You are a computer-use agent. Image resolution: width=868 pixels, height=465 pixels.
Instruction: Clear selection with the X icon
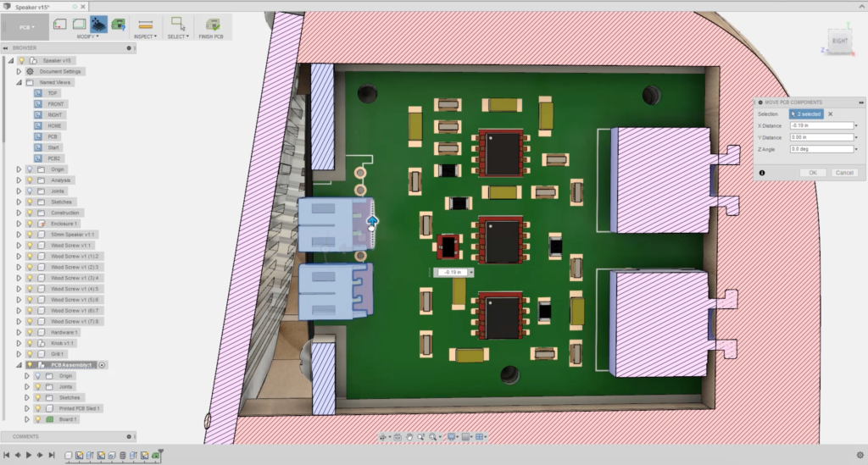coord(831,113)
